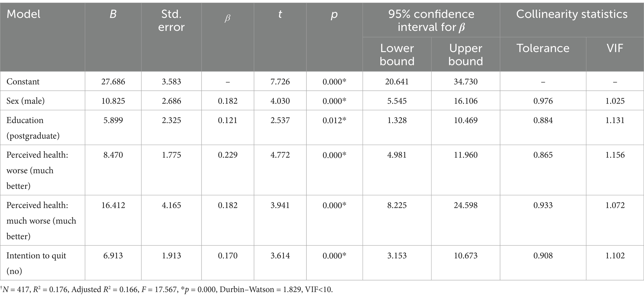Click the t value 4.772
This screenshot has height=297, width=644.
[280, 155]
